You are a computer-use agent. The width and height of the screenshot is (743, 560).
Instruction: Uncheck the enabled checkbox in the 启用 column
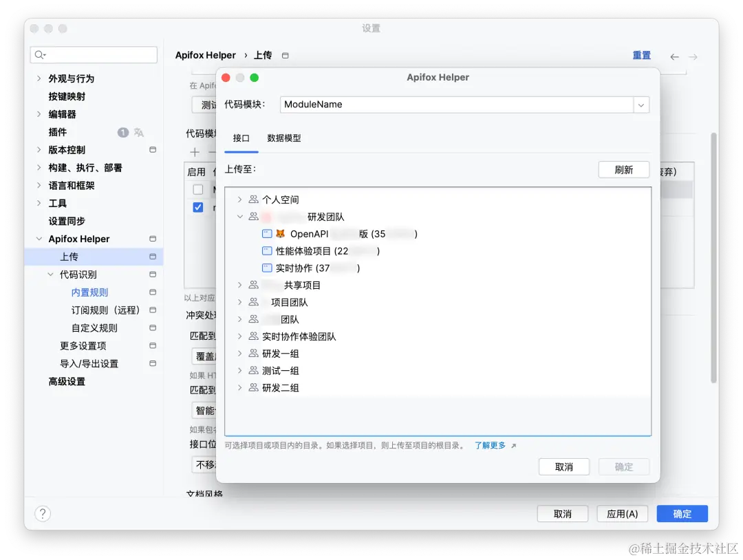(x=197, y=207)
